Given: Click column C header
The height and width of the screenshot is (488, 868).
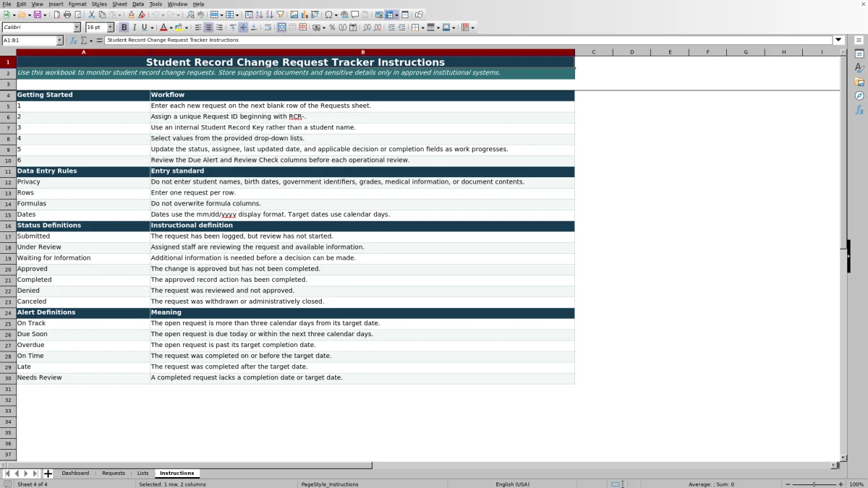Looking at the screenshot, I should coord(594,52).
